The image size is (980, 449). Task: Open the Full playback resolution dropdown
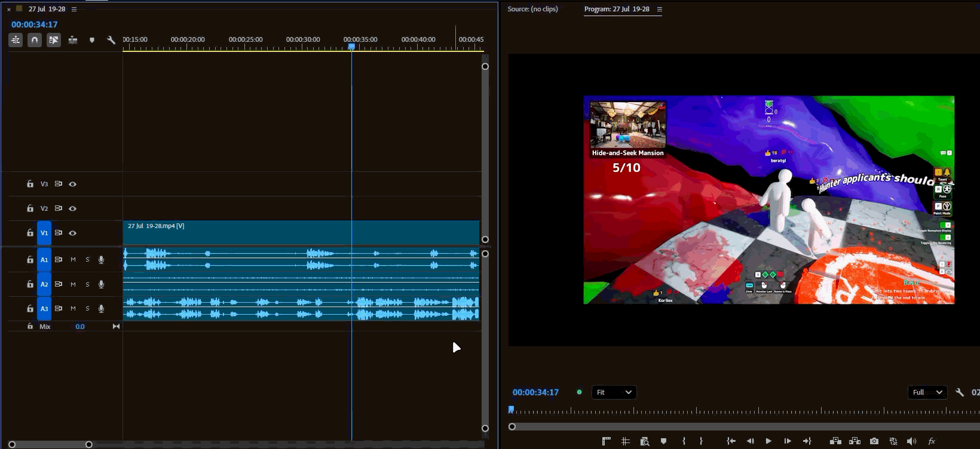pyautogui.click(x=927, y=392)
